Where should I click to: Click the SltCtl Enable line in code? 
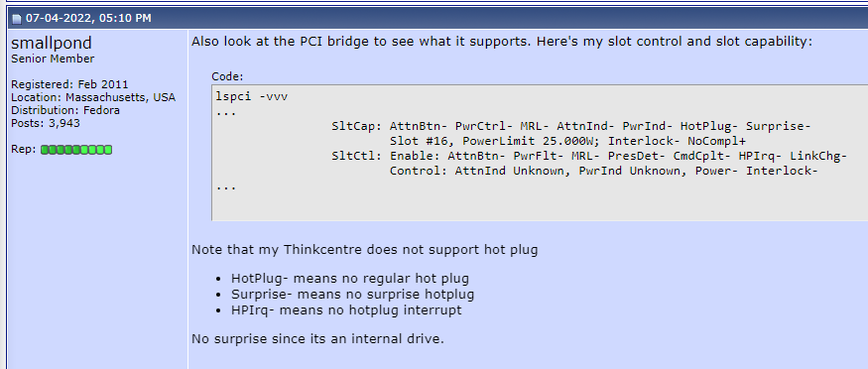click(x=589, y=156)
